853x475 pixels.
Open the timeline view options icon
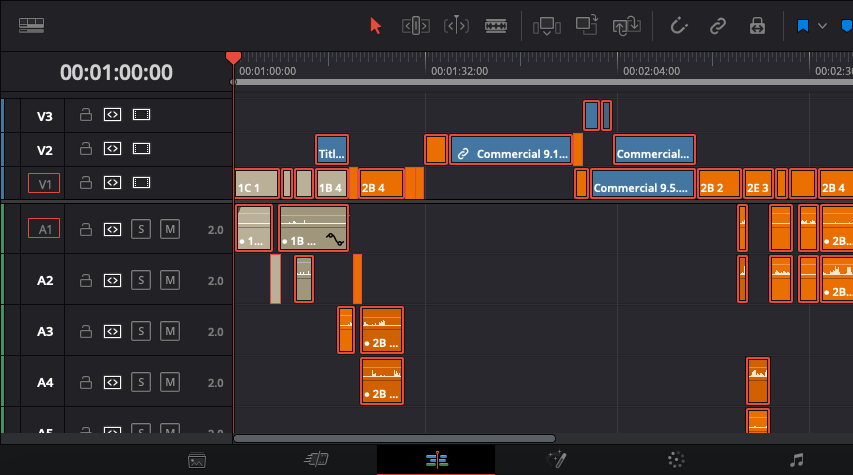[x=31, y=25]
